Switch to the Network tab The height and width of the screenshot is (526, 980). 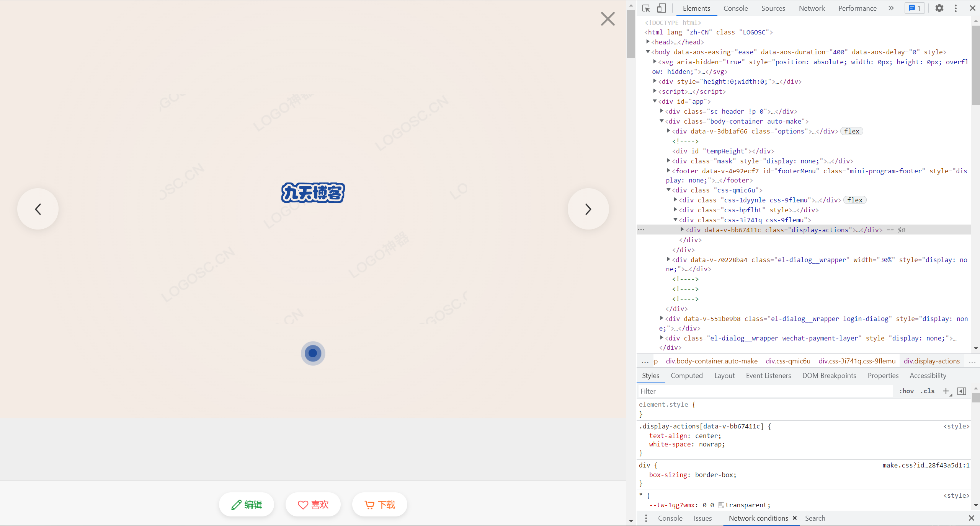coord(812,8)
